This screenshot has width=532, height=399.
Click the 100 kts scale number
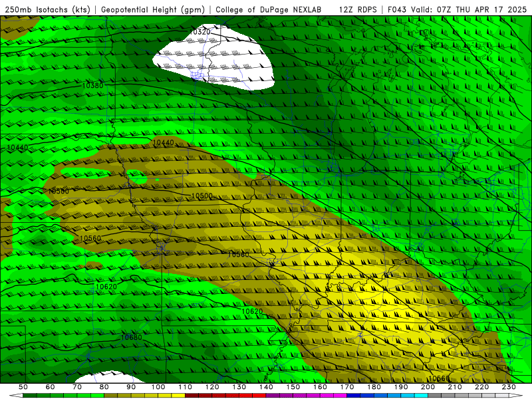158,387
